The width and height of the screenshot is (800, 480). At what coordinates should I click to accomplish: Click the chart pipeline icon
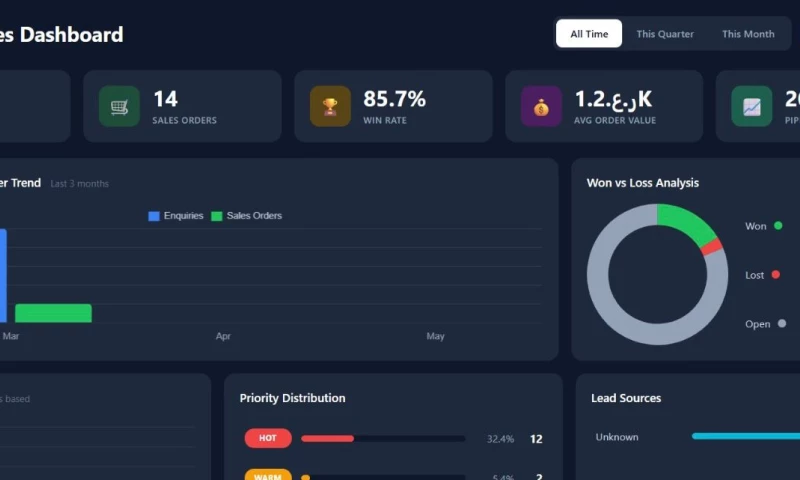pyautogui.click(x=752, y=106)
